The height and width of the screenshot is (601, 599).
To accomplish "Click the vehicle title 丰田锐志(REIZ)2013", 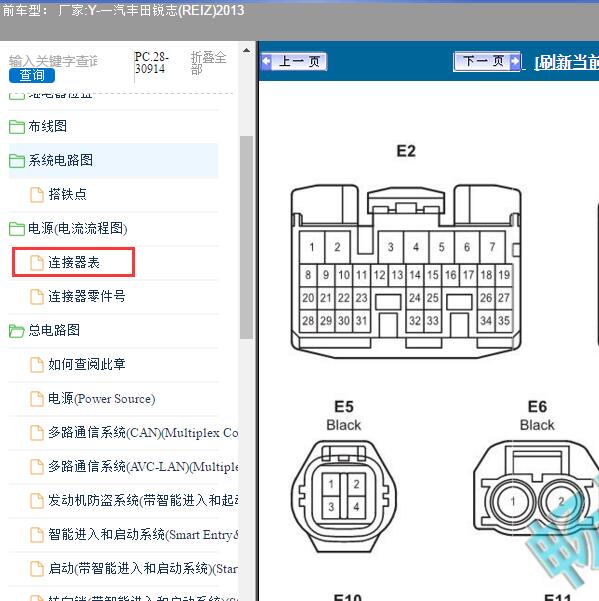I will [x=185, y=10].
